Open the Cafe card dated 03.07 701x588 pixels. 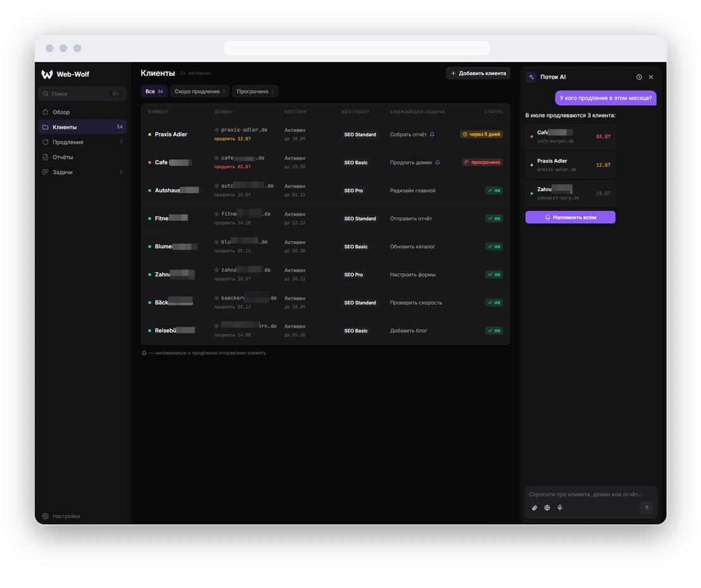[x=570, y=136]
